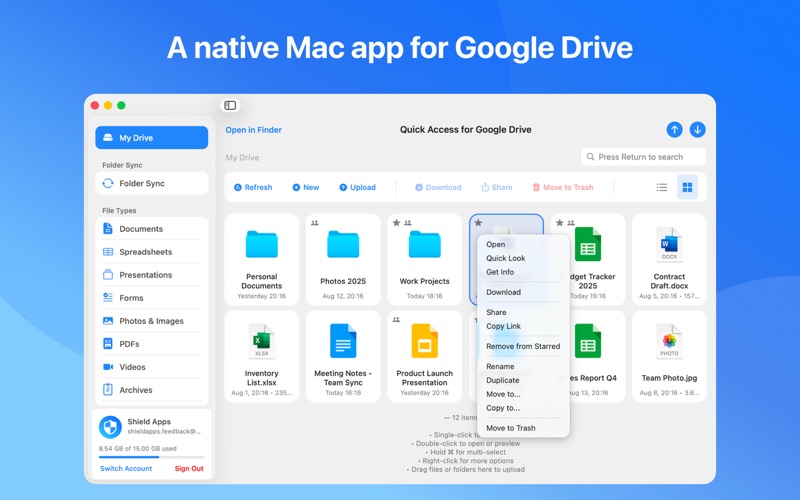Open Folder Sync in the sidebar
The image size is (800, 500).
point(152,183)
